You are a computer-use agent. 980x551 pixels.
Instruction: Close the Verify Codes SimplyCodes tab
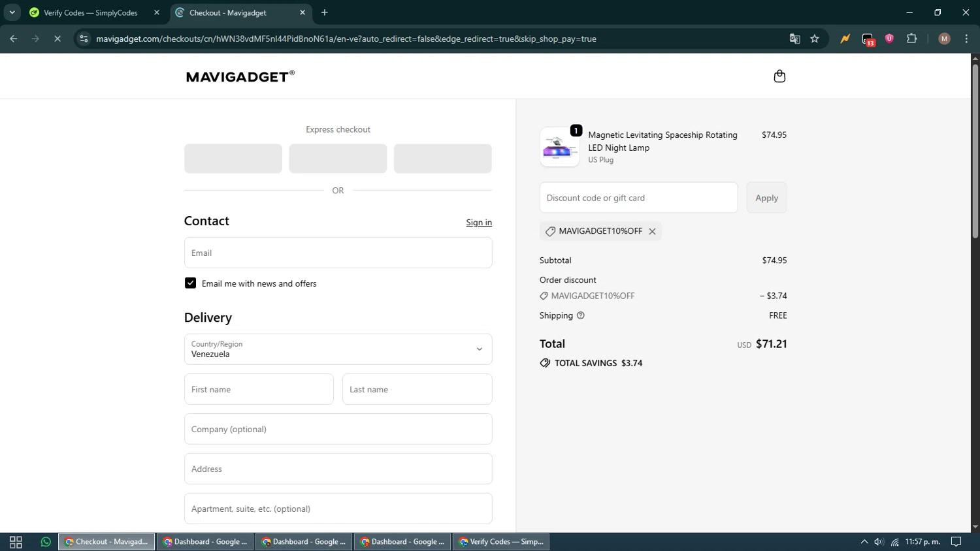(x=157, y=12)
